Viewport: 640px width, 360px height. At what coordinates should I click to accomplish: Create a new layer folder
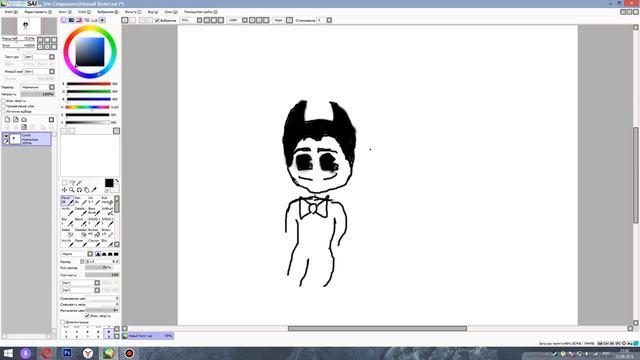(x=24, y=120)
